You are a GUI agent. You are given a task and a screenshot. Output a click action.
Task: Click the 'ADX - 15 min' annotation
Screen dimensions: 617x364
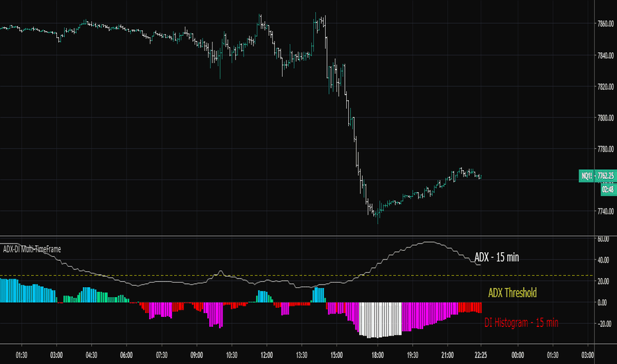pos(497,257)
